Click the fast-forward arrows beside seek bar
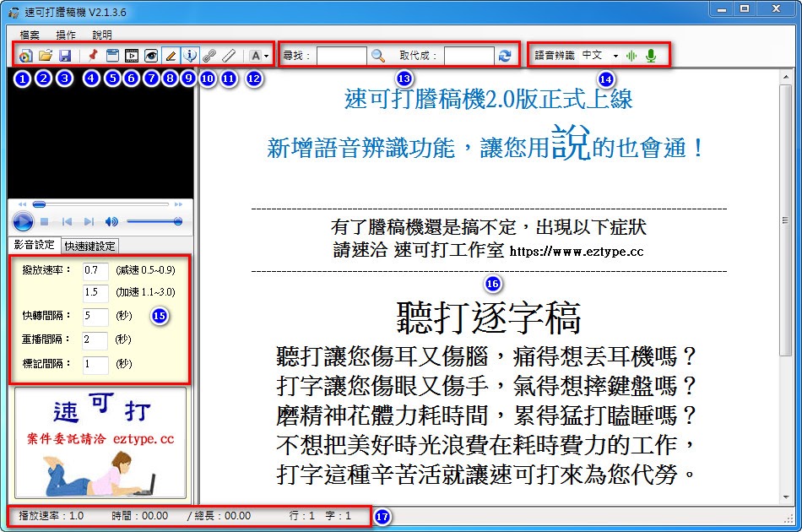802x532 pixels. [x=178, y=204]
